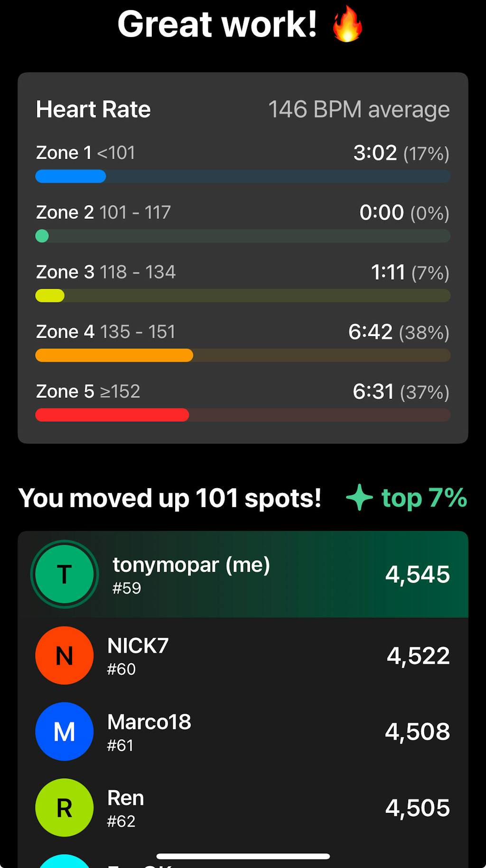
Task: Tap Marco18's blue M avatar
Action: pyautogui.click(x=65, y=731)
